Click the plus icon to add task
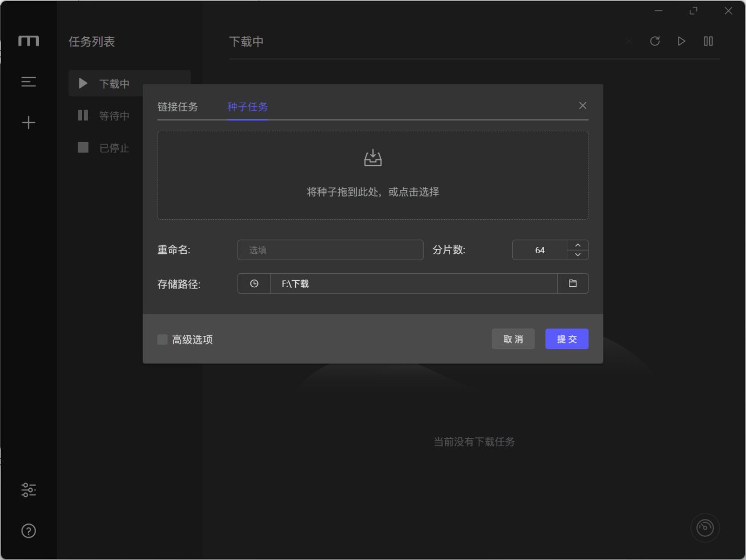Screen dimensions: 746x560 29,123
